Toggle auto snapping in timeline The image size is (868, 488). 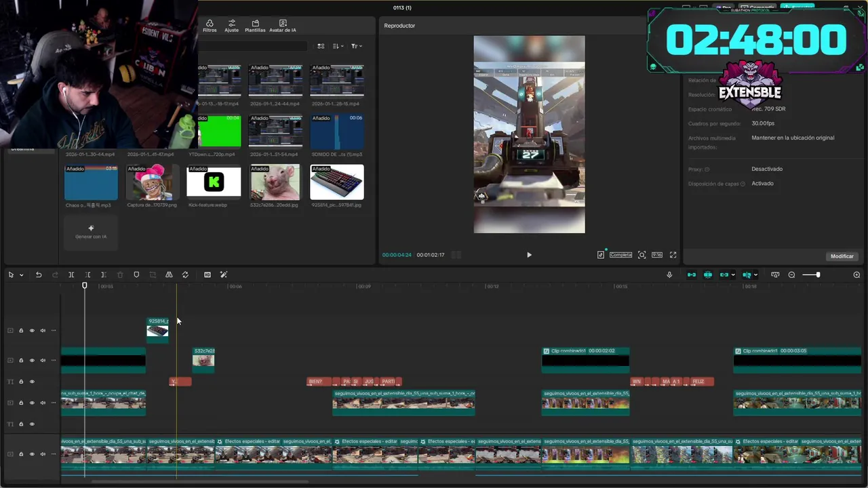click(708, 274)
